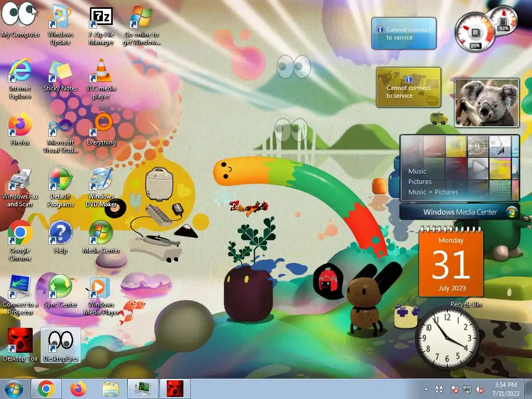Click the gold Cannot connect to service gadget
Image resolution: width=532 pixels, height=399 pixels.
408,87
